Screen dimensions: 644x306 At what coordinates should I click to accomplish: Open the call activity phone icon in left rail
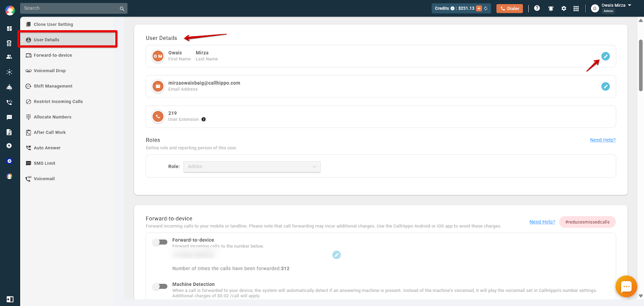tap(9, 102)
